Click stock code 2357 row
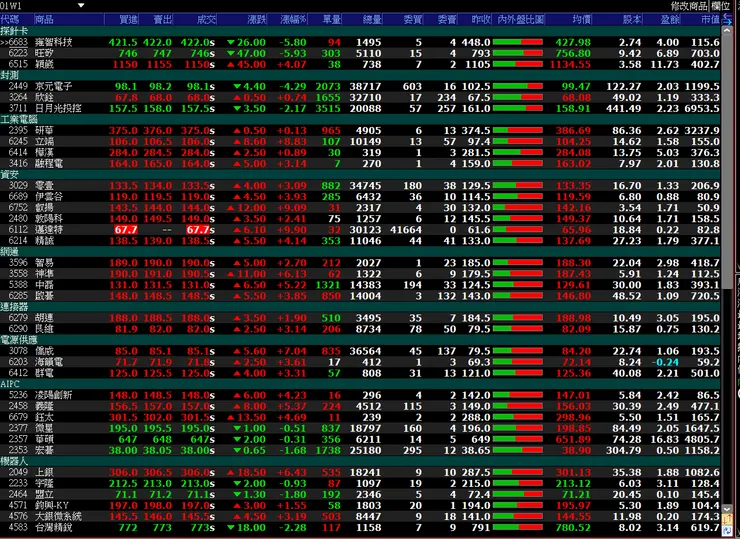 361,439
